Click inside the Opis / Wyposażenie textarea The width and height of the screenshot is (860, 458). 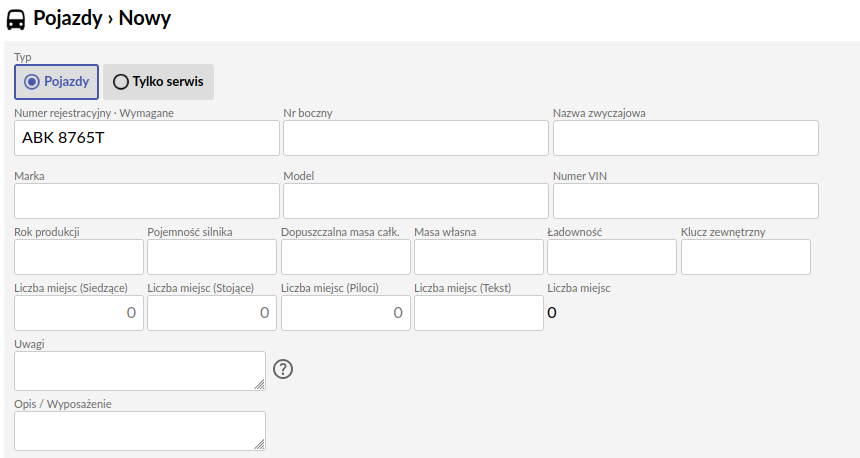tap(140, 431)
